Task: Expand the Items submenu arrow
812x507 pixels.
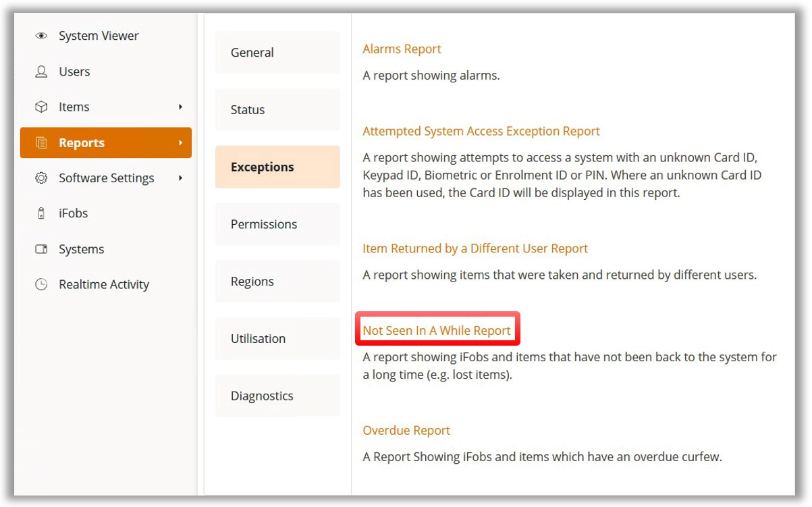Action: pyautogui.click(x=180, y=107)
